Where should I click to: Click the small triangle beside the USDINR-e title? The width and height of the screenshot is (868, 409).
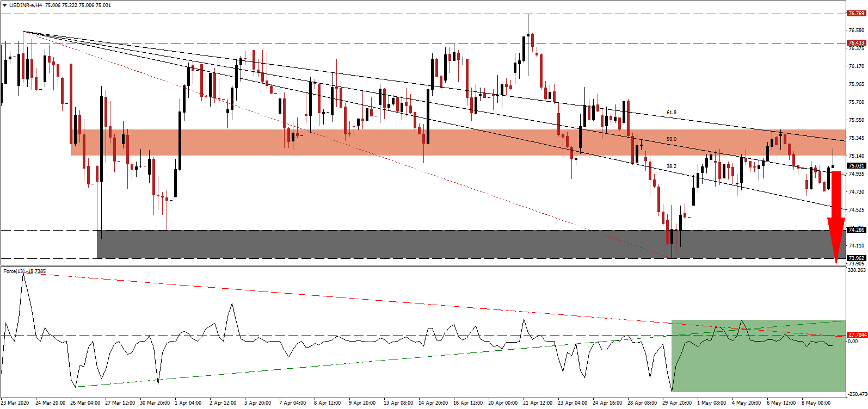[4, 5]
